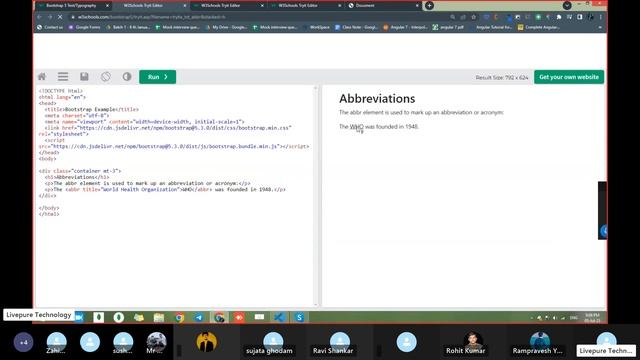Toggle dark/light theme of the editor
This screenshot has width=640, height=360.
(x=127, y=77)
